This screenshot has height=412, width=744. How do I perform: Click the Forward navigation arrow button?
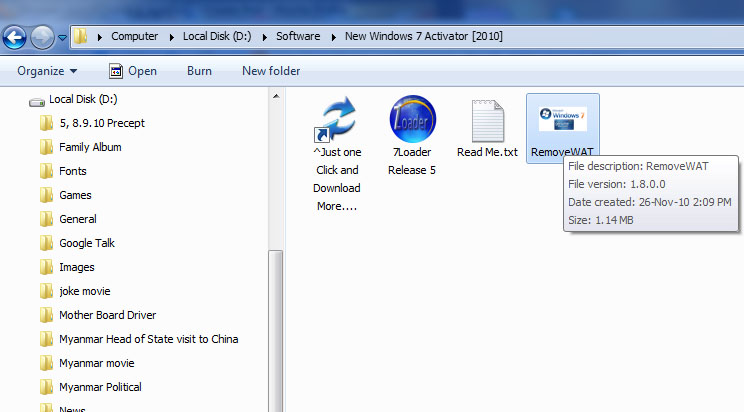42,37
